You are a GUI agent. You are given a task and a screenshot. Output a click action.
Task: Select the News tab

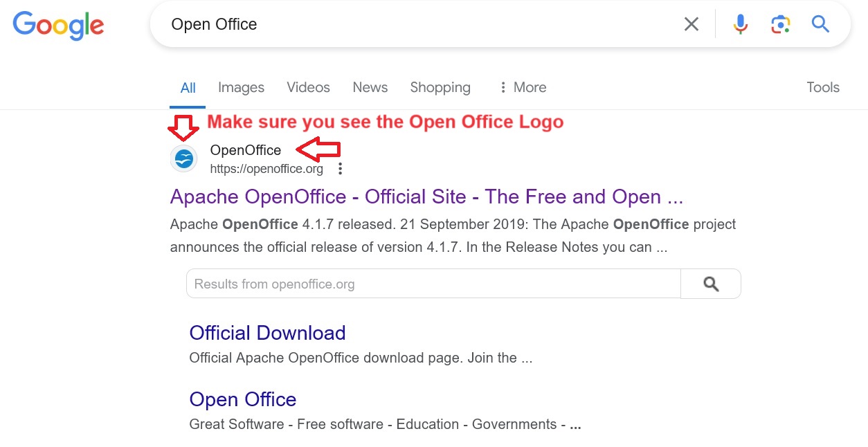(370, 87)
